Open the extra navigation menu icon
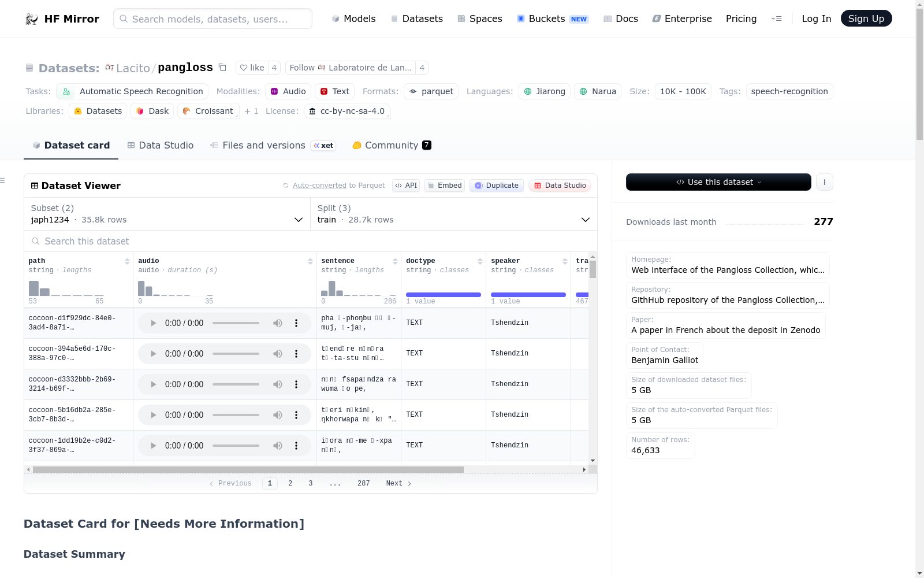924x578 pixels. pos(776,18)
